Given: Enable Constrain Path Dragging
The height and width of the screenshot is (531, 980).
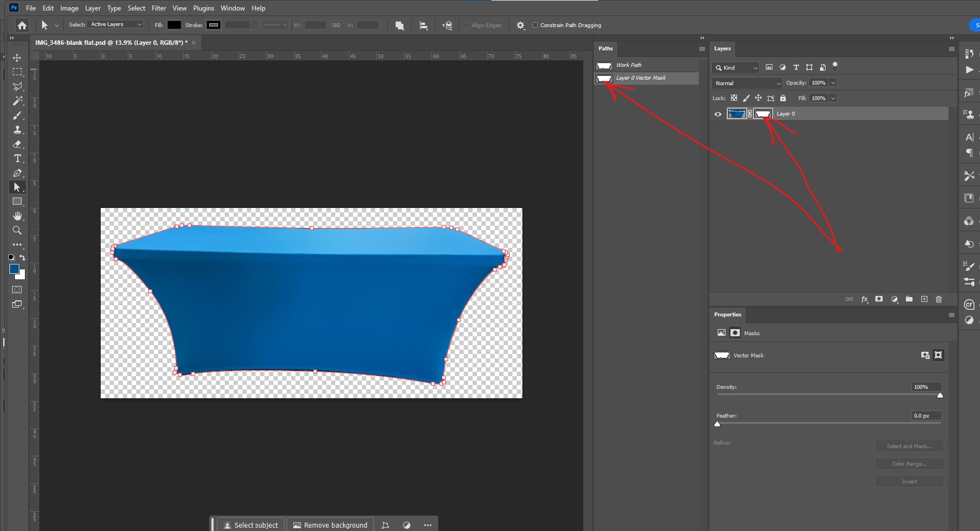Looking at the screenshot, I should pyautogui.click(x=535, y=25).
